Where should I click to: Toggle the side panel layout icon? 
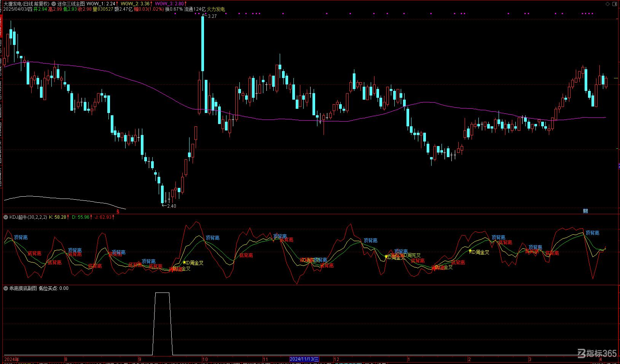point(614,4)
